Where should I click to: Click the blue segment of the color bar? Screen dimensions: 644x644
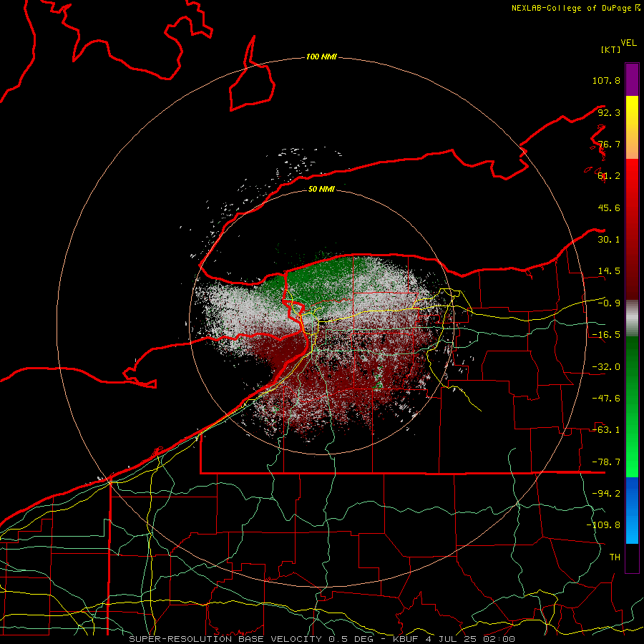[x=632, y=510]
